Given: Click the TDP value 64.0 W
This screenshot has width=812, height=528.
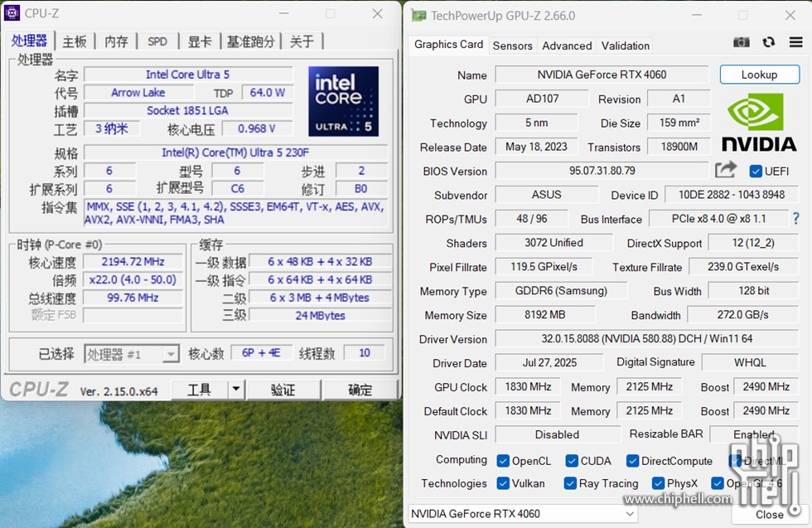Looking at the screenshot, I should click(x=267, y=93).
